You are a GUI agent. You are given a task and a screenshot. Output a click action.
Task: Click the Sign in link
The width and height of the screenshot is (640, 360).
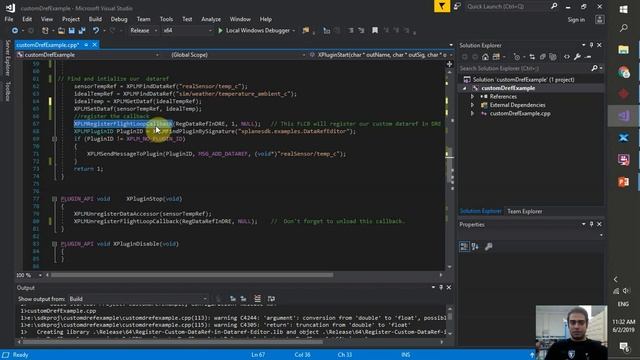pos(576,20)
